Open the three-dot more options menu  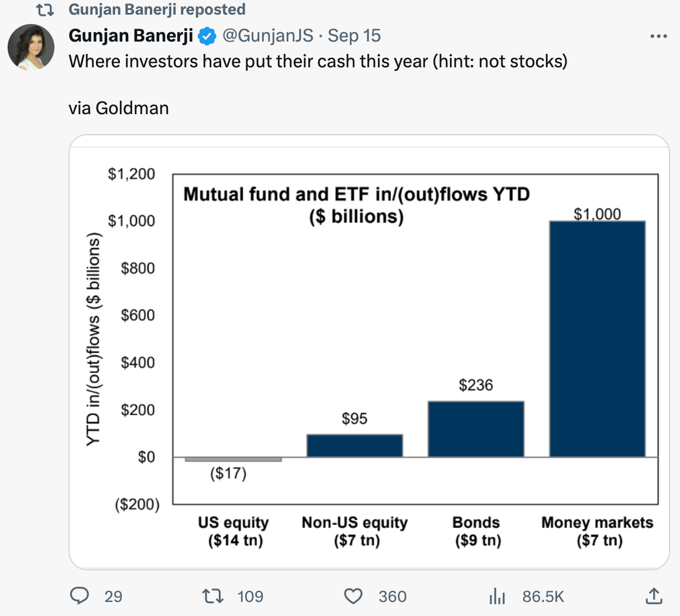click(x=658, y=36)
